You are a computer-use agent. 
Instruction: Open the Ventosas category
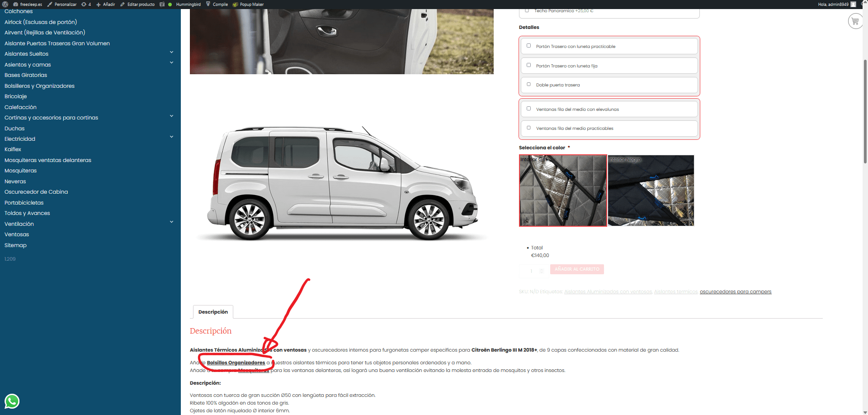17,234
